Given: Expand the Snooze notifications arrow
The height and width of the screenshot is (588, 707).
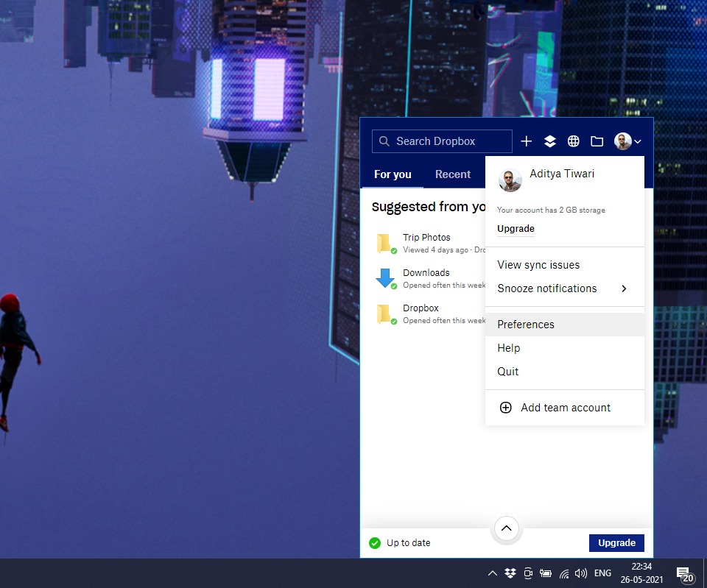Looking at the screenshot, I should [x=624, y=288].
